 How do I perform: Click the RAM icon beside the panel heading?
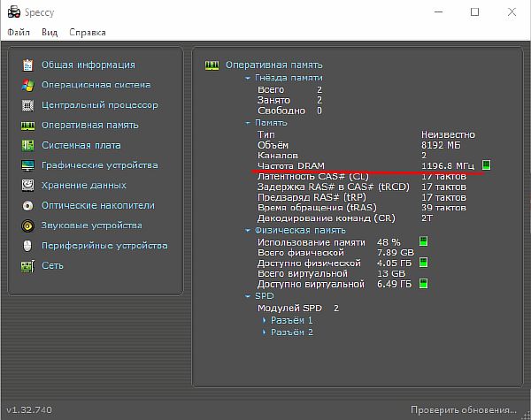pyautogui.click(x=212, y=65)
